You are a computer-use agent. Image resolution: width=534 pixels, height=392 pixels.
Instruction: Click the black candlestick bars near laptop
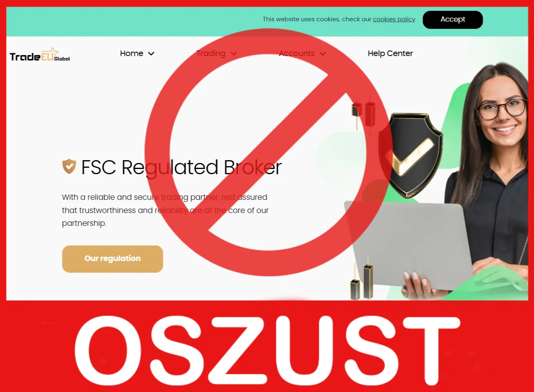click(x=362, y=280)
